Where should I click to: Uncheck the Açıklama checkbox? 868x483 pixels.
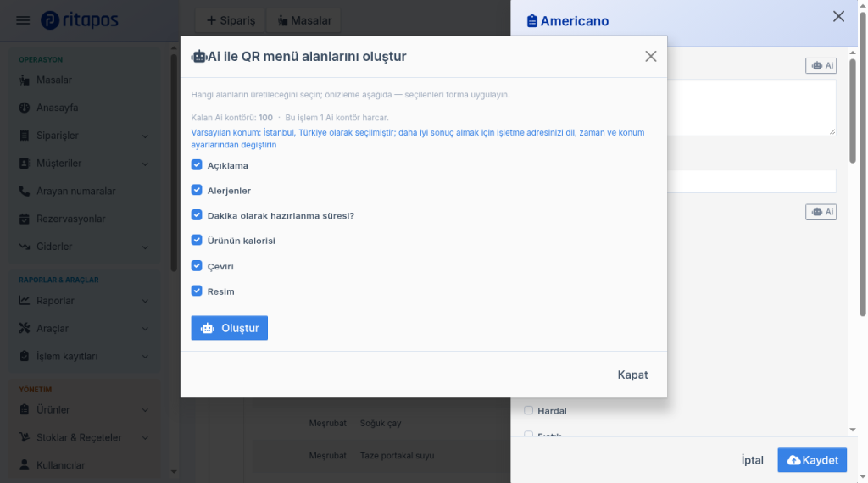click(197, 165)
